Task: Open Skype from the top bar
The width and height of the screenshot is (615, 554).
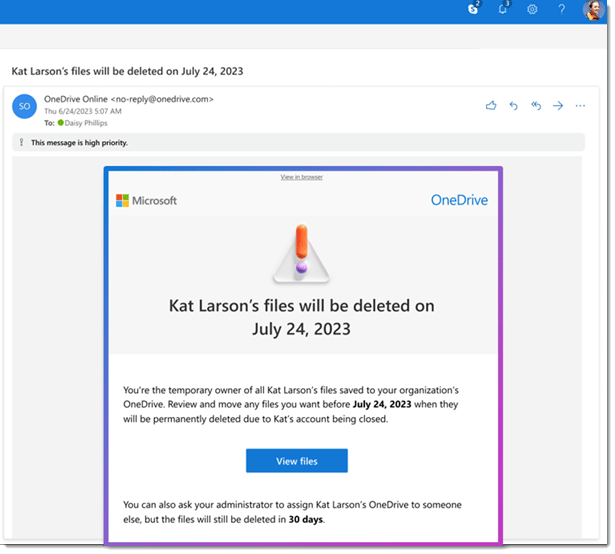Action: 473,9
